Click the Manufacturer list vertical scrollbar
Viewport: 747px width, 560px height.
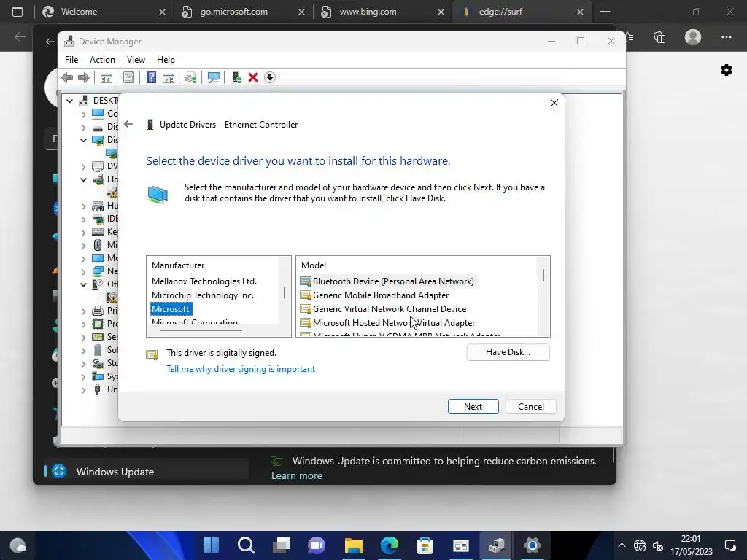click(x=285, y=292)
